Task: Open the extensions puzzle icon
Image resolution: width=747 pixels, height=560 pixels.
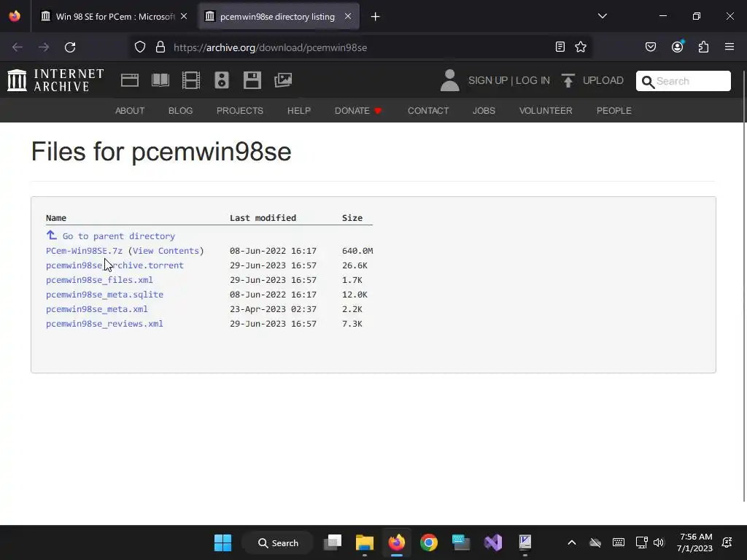Action: [x=703, y=47]
